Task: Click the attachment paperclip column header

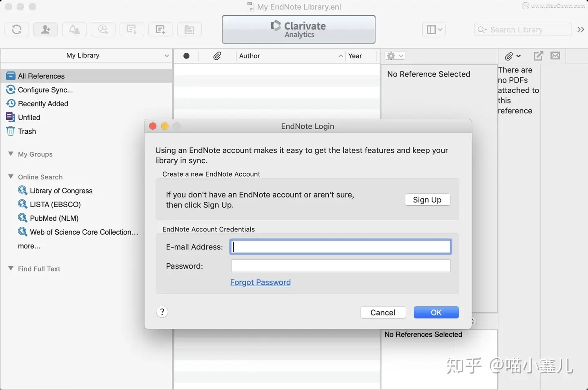Action: [x=217, y=56]
